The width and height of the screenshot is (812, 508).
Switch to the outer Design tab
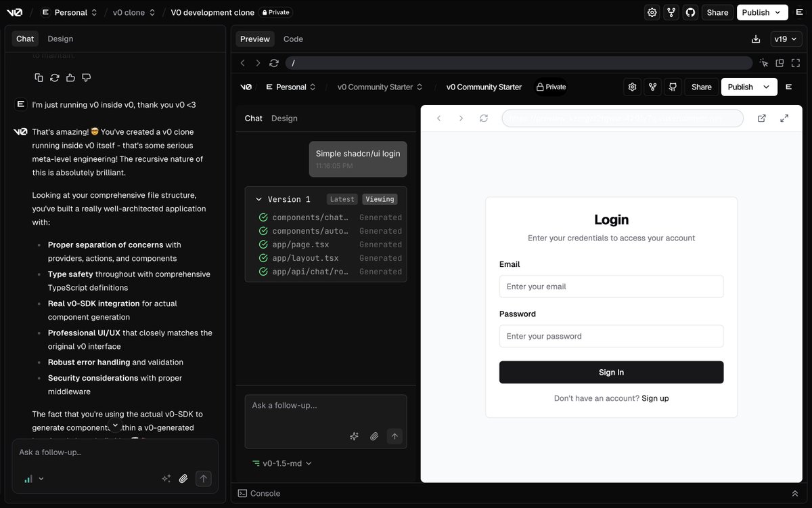(60, 39)
